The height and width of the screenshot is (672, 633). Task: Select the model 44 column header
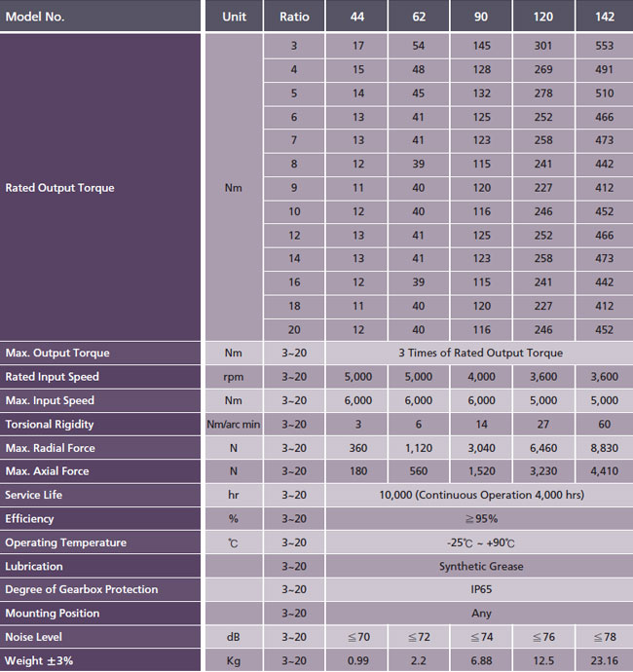356,16
